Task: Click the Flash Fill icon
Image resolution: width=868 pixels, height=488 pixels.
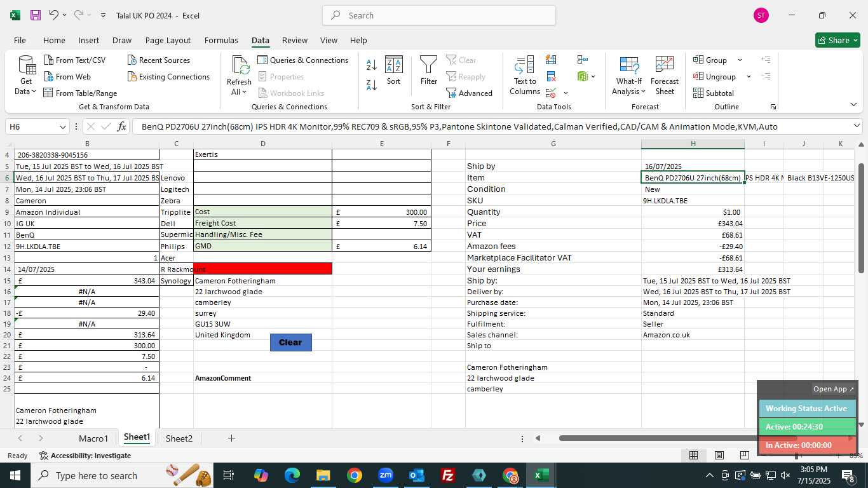Action: (551, 60)
